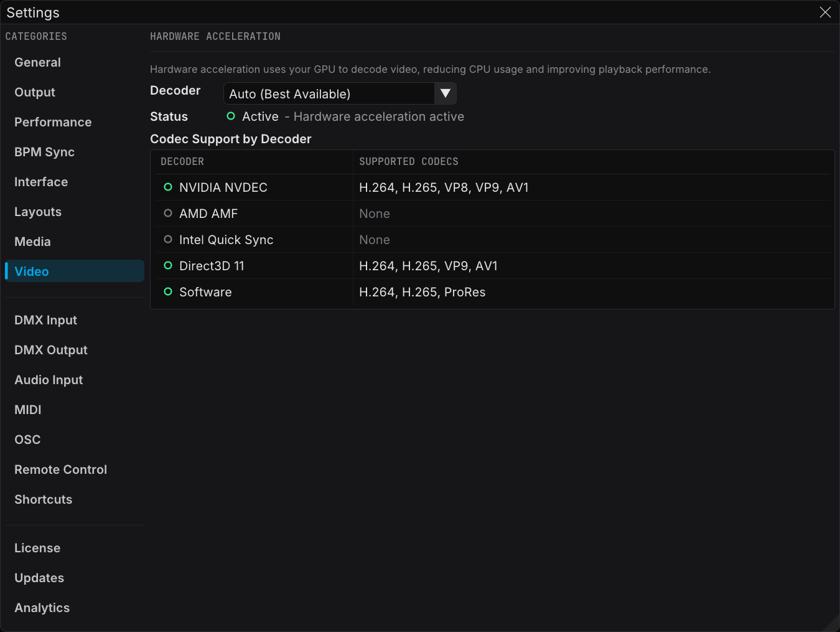
Task: Select the OSC category
Action: click(74, 440)
